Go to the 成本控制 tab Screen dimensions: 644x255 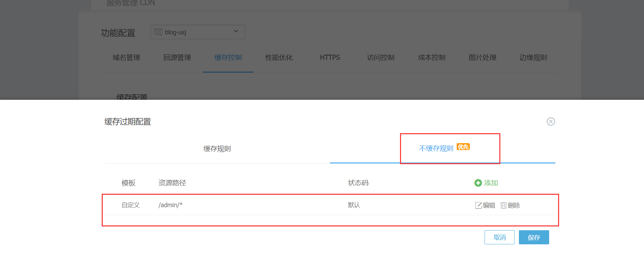(432, 57)
